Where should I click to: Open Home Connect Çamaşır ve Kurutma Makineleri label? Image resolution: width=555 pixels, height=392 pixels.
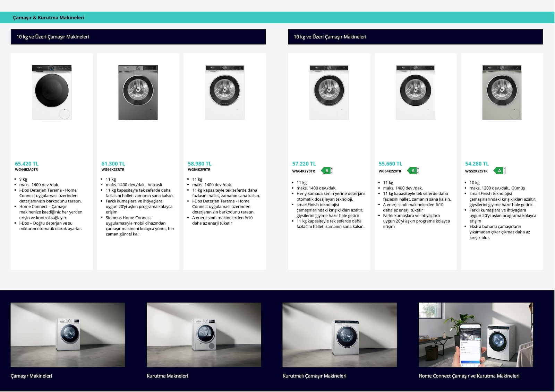coord(469,376)
